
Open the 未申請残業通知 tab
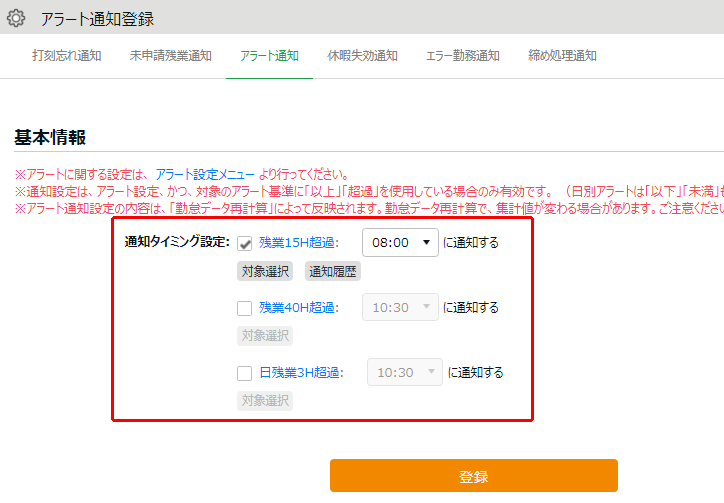pos(170,56)
